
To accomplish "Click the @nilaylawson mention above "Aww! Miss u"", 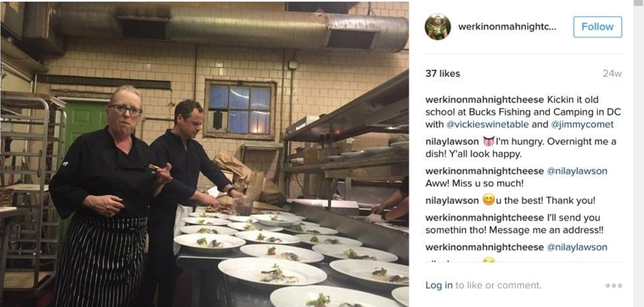I will (577, 171).
